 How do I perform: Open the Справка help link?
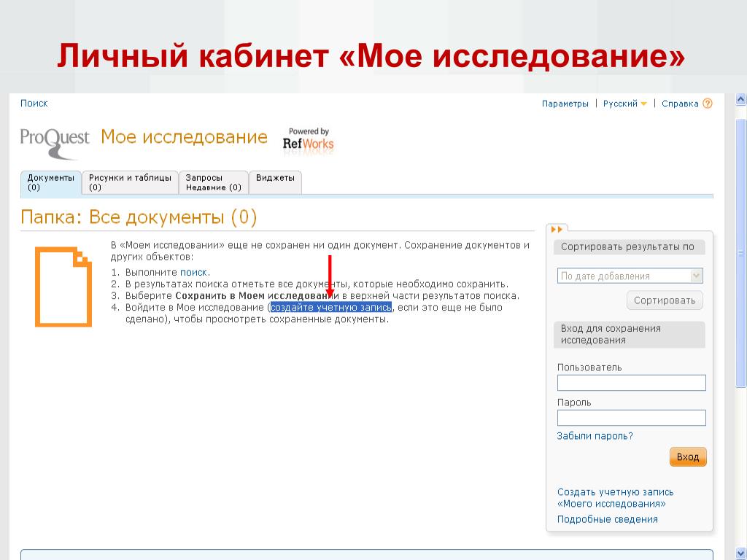pyautogui.click(x=680, y=104)
